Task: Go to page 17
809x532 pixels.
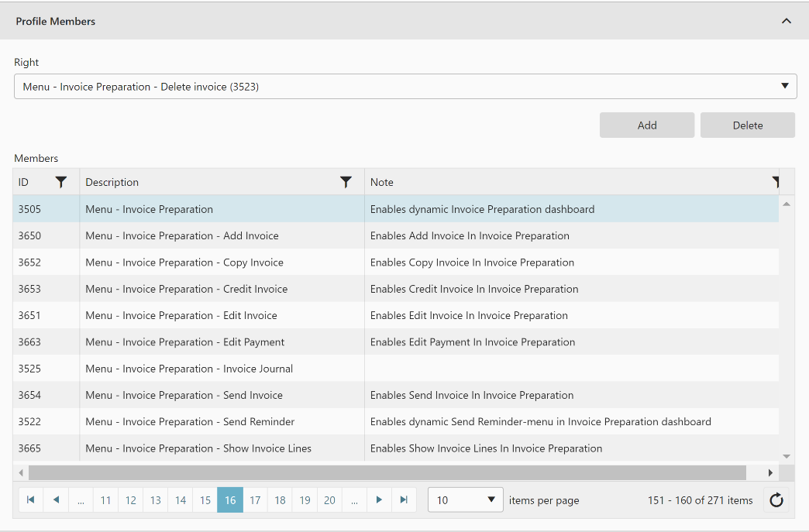Action: click(255, 500)
